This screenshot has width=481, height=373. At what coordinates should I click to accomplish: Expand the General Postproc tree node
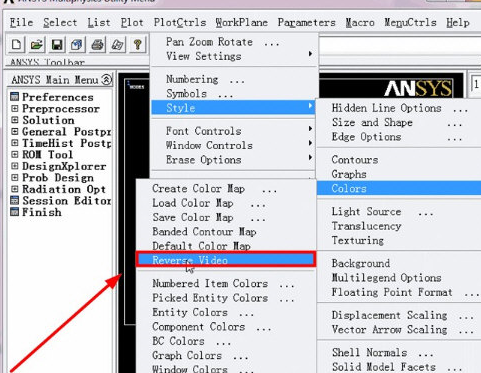(x=15, y=132)
